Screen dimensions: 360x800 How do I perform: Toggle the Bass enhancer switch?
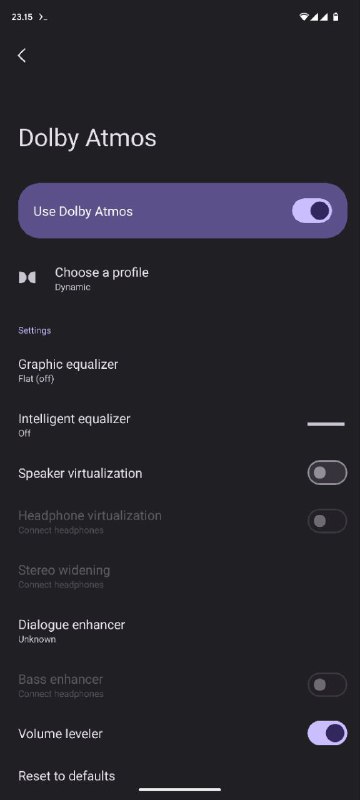click(327, 685)
